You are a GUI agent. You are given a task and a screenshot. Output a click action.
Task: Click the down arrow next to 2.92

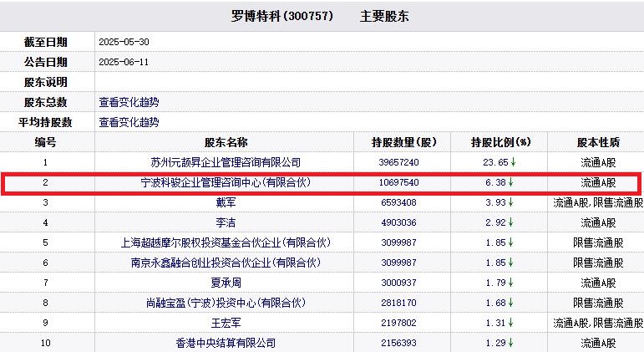tap(510, 222)
